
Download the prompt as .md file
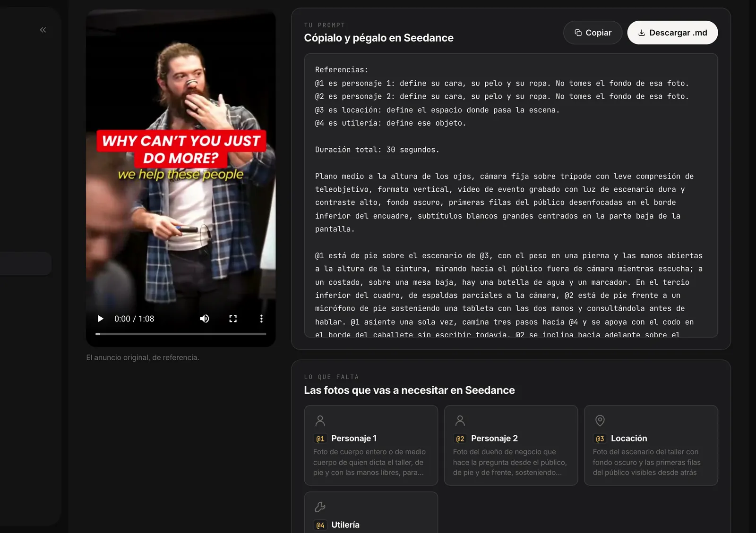(x=672, y=33)
